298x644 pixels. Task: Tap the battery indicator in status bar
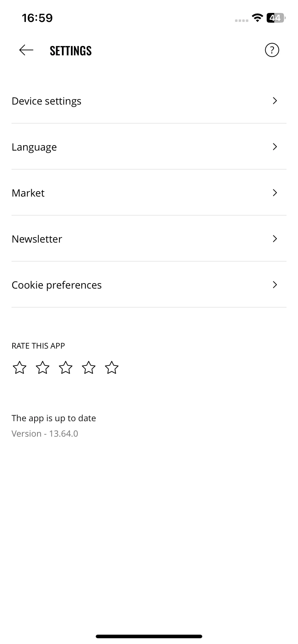pos(276,18)
